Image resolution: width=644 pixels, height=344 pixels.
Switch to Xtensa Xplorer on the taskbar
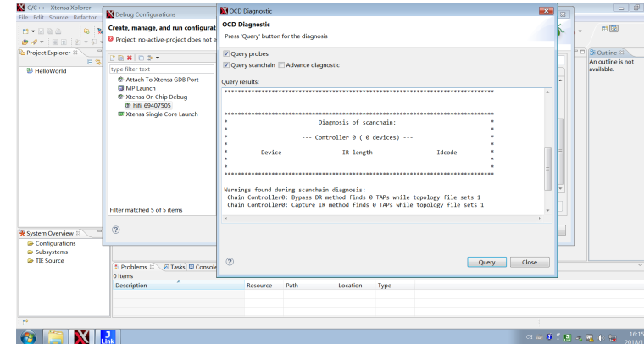pos(81,337)
